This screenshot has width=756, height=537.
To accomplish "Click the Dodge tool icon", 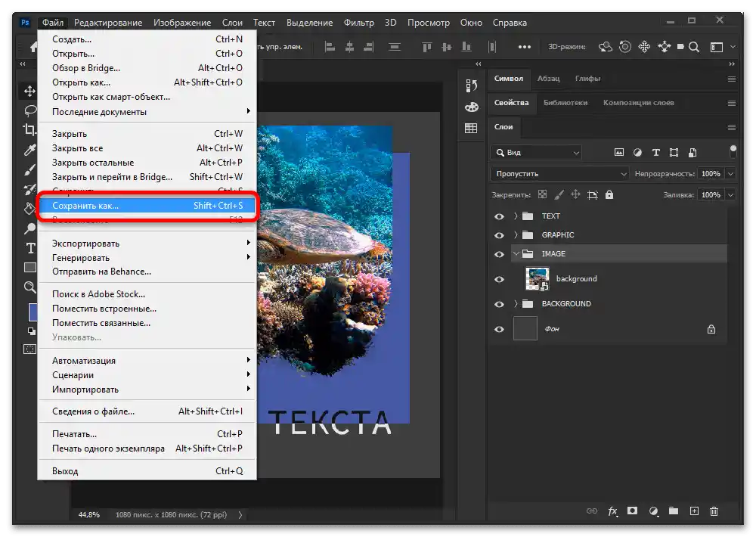I will pos(30,228).
